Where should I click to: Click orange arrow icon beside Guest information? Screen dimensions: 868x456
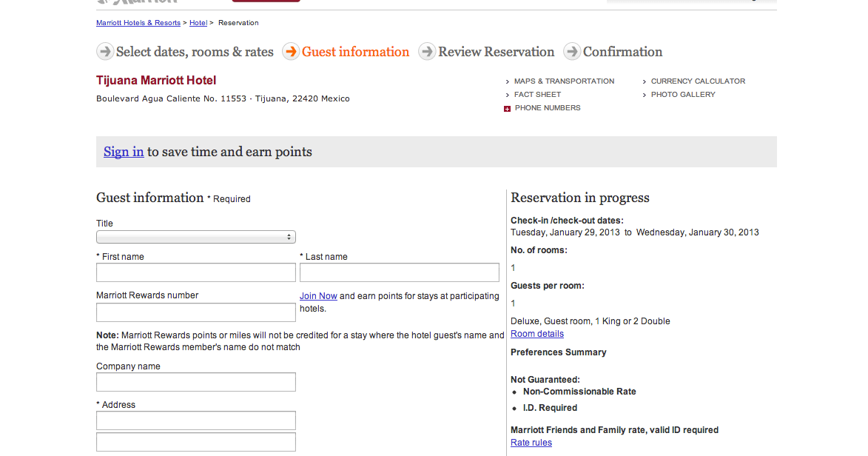click(x=291, y=52)
